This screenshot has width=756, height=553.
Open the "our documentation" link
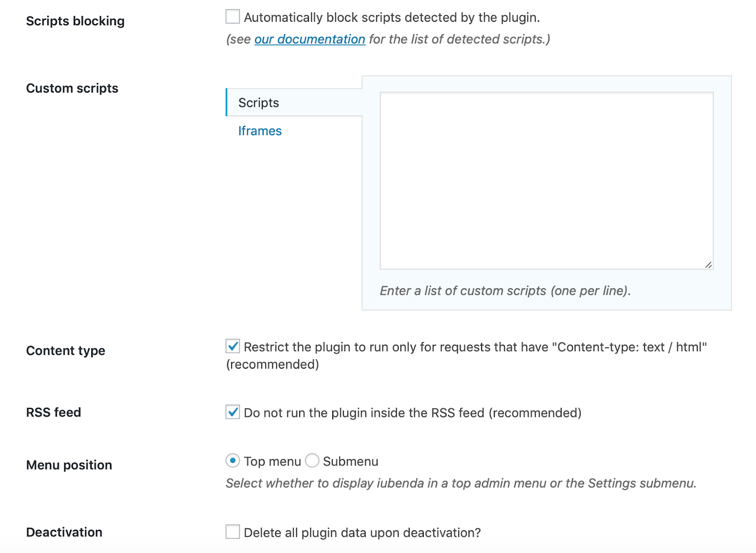tap(310, 39)
